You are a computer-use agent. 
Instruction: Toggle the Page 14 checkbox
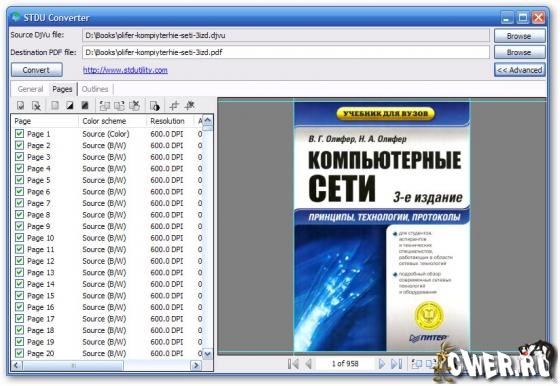[x=19, y=284]
